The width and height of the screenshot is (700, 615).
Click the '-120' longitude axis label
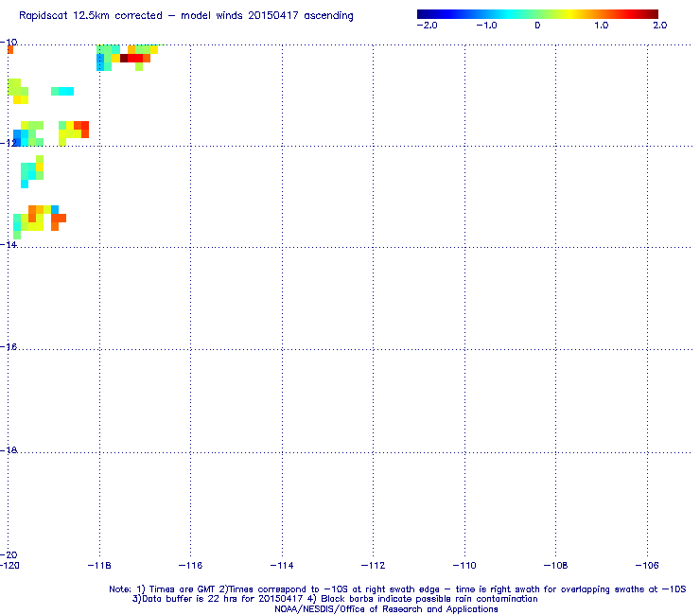(9, 566)
